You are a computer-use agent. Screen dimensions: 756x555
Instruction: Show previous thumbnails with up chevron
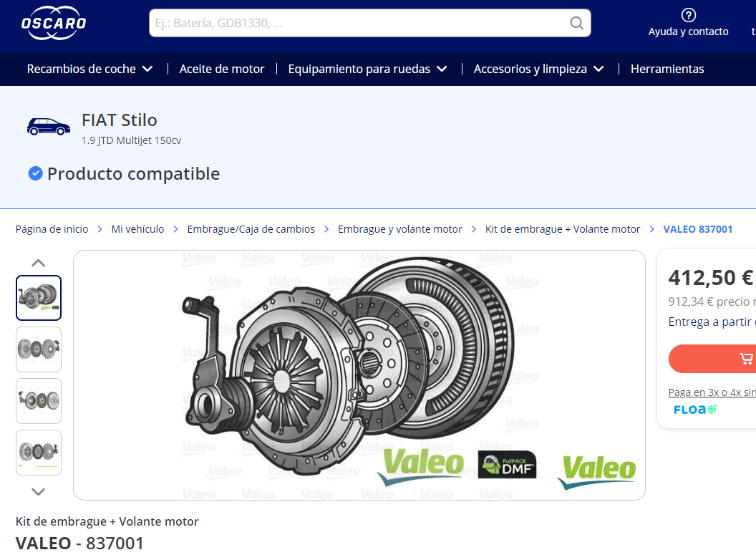coord(38,263)
